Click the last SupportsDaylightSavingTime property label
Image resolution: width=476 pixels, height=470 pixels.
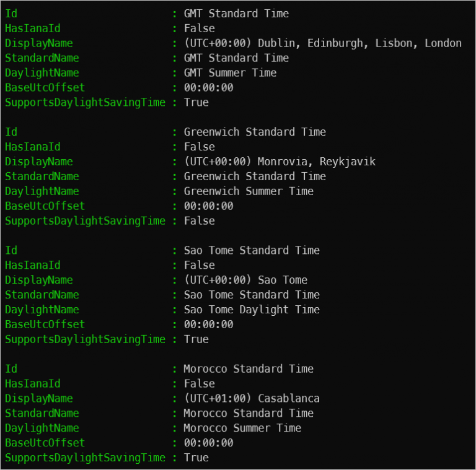85,458
